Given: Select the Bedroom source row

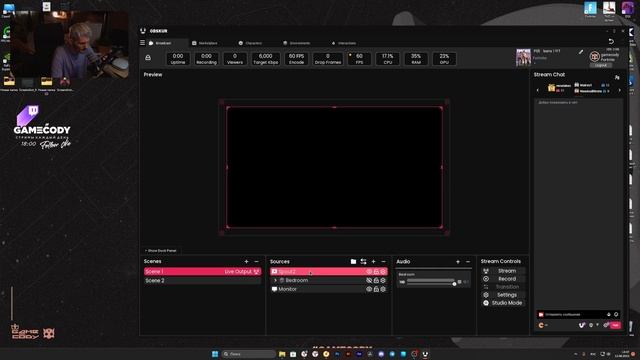Looking at the screenshot, I should pos(329,280).
